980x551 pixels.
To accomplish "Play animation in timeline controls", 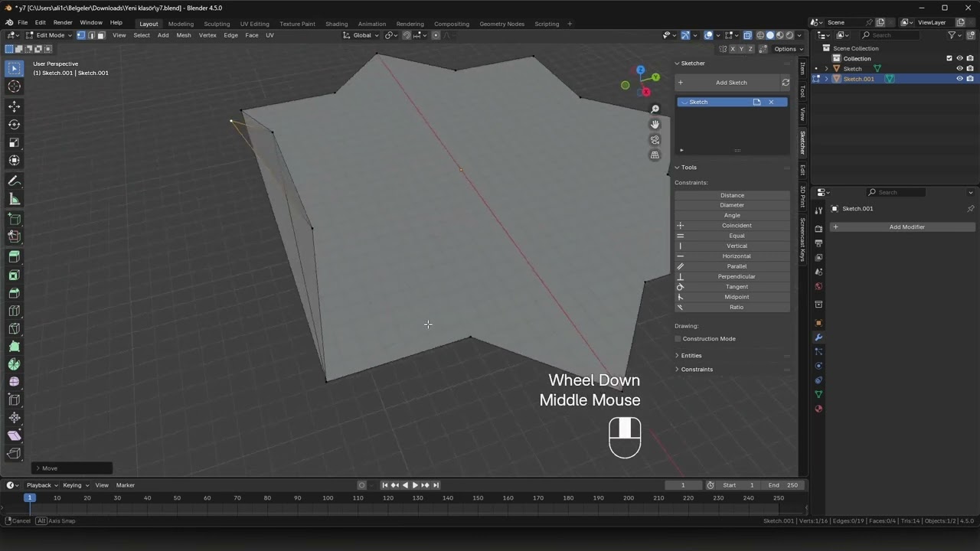I will coord(415,485).
